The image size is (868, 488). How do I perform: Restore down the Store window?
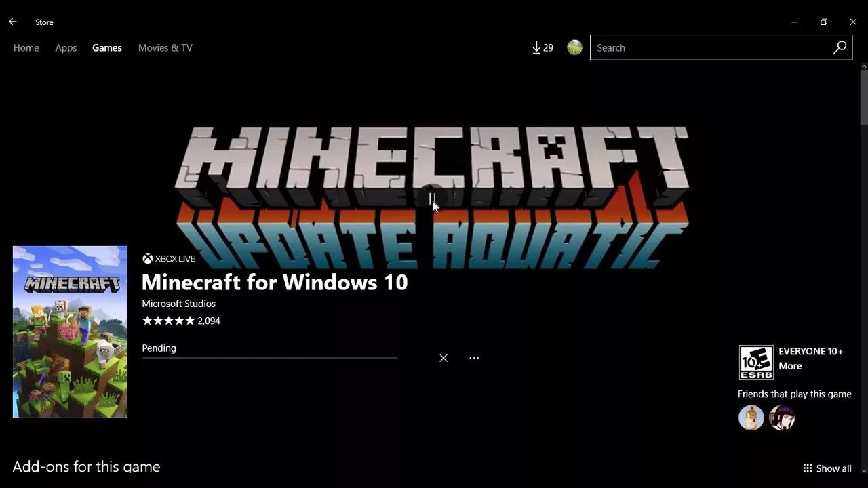click(x=824, y=22)
